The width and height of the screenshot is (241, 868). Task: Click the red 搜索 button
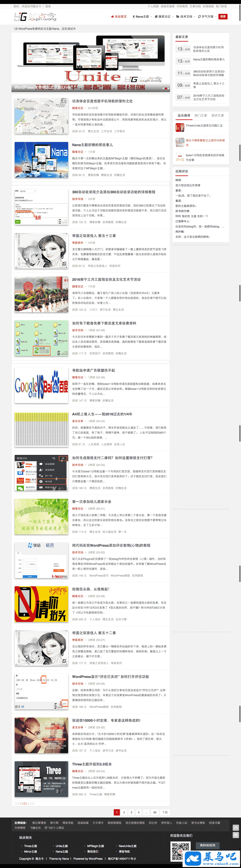tap(223, 16)
